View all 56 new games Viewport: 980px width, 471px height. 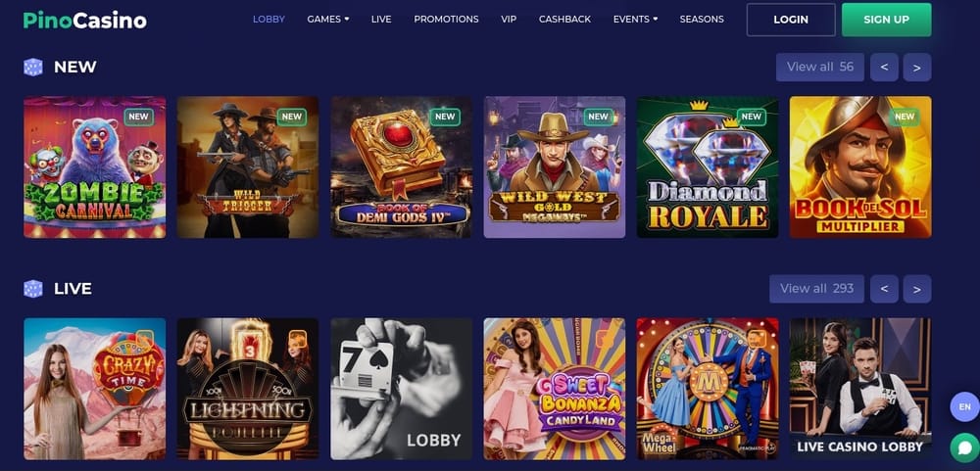click(x=820, y=67)
